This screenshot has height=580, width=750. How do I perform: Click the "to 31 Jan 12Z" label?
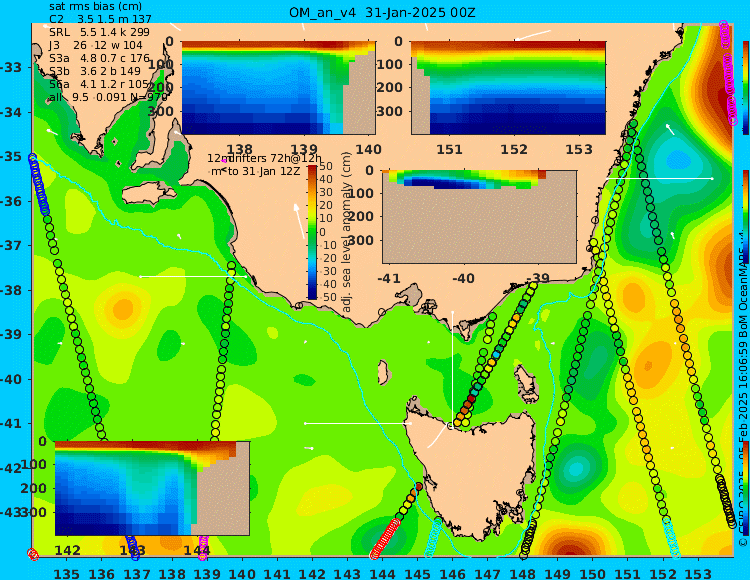[x=264, y=171]
